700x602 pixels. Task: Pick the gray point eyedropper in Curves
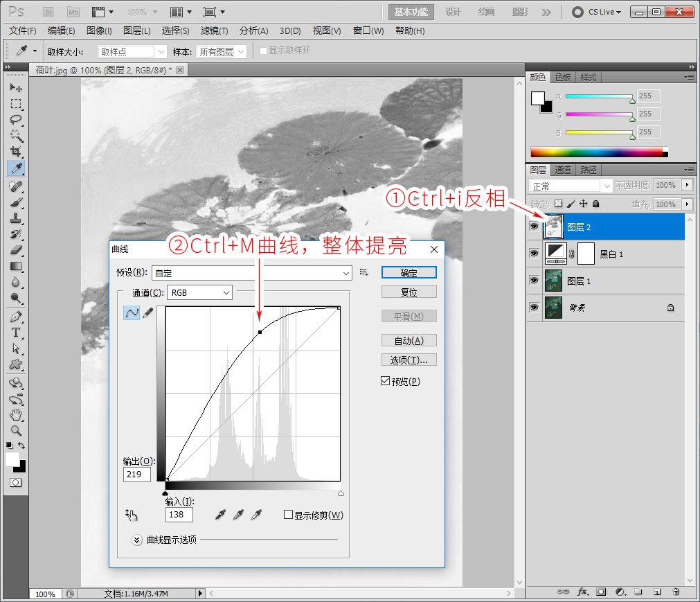pos(238,515)
